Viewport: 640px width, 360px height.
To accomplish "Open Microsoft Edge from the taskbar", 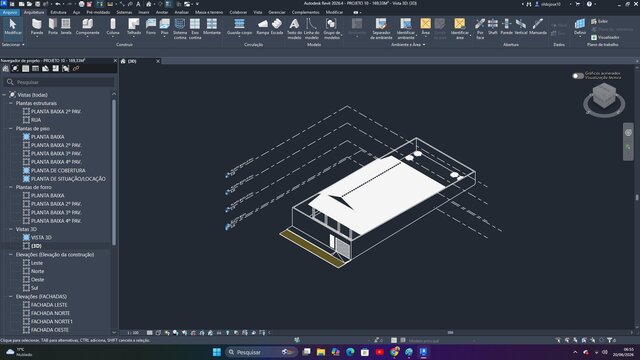I will [350, 352].
